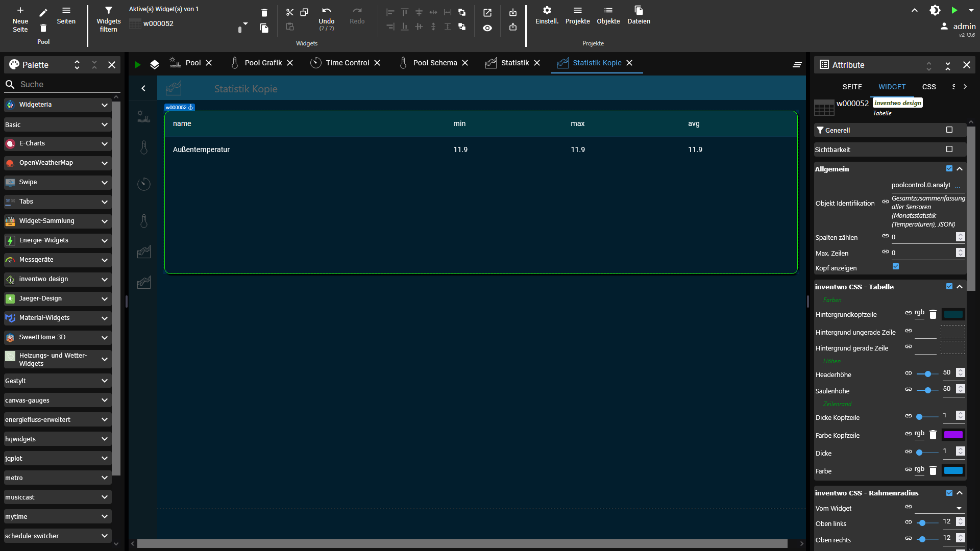Toggle the inventwo CSS - Tabelle group checkbox
This screenshot has width=980, height=551.
(949, 286)
